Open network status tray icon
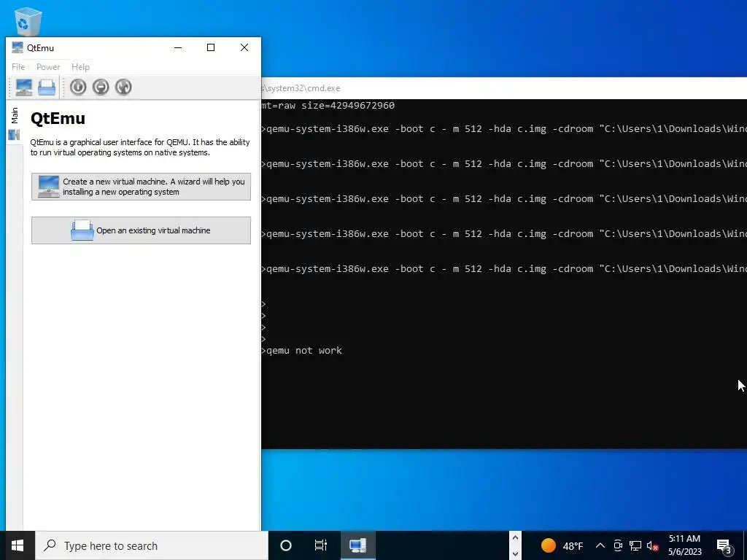747x560 pixels. coord(635,545)
